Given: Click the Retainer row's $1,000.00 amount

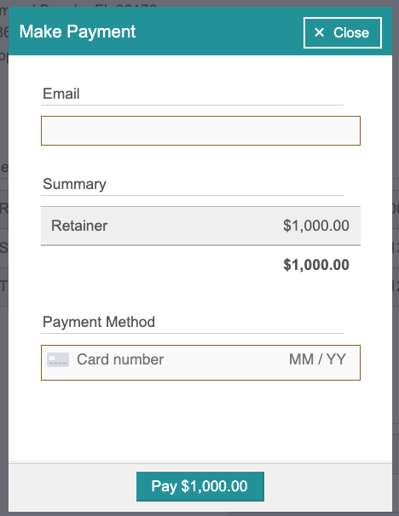Looking at the screenshot, I should (x=316, y=226).
